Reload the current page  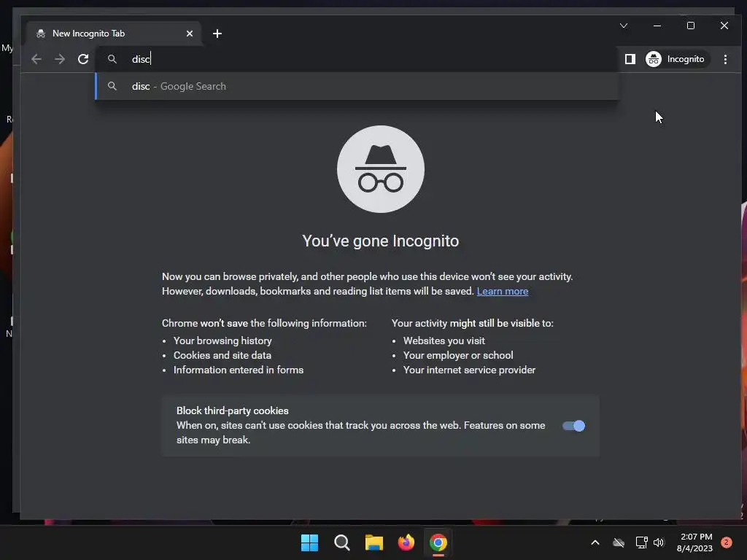[83, 59]
